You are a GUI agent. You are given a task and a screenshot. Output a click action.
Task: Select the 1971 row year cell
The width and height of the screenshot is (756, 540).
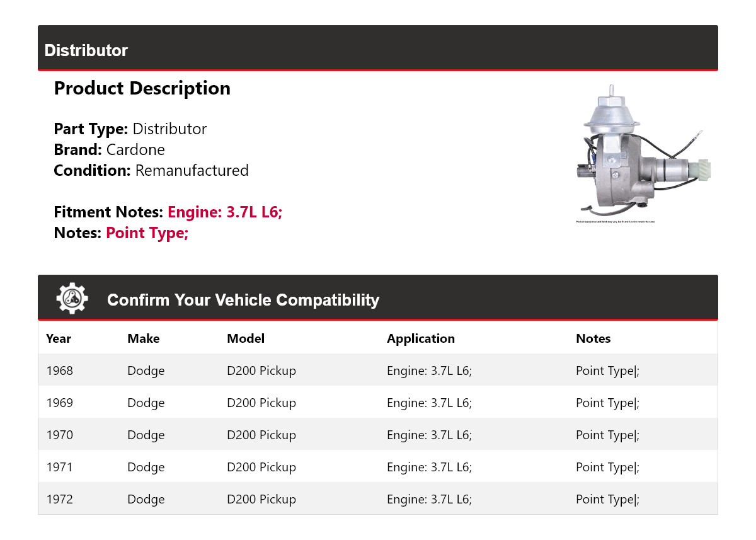click(59, 467)
